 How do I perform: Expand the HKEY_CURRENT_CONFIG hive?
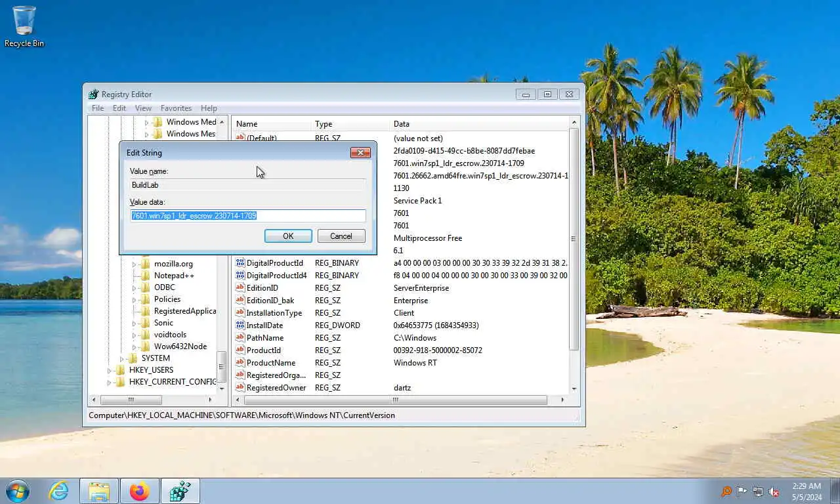pos(110,382)
